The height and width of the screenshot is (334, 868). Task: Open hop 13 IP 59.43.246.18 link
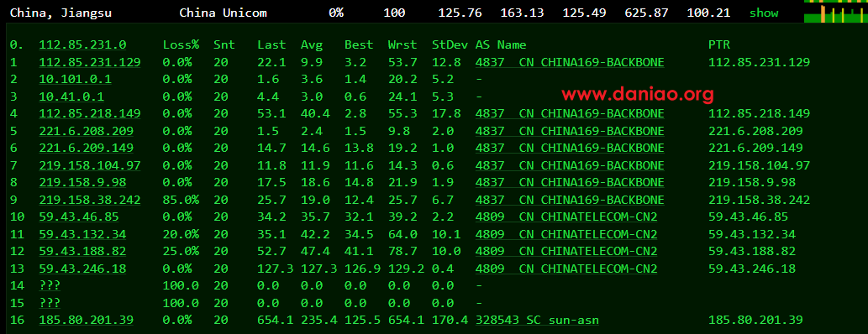[82, 269]
